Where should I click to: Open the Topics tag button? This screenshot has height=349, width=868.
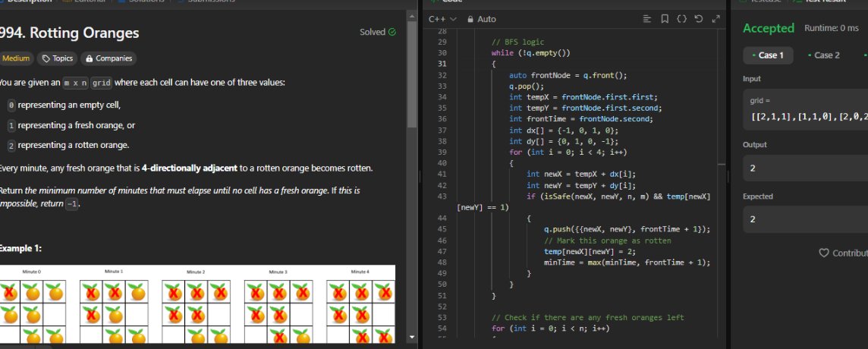click(x=58, y=58)
